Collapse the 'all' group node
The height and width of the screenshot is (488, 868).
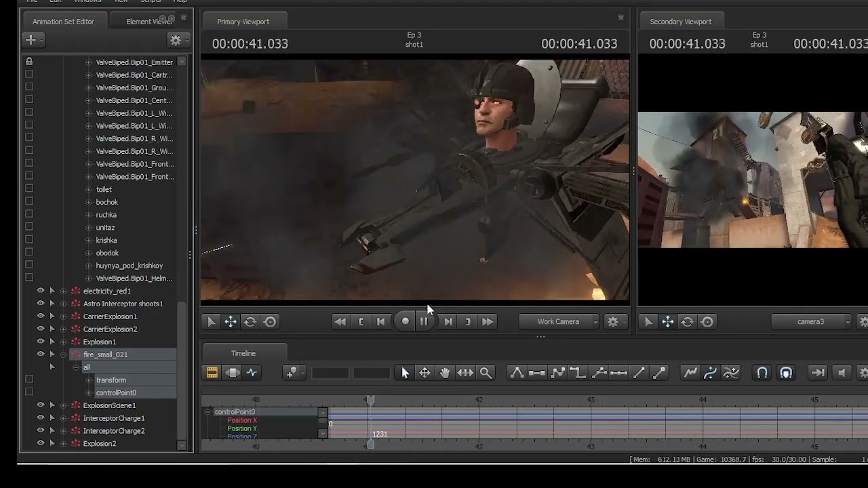coord(76,367)
